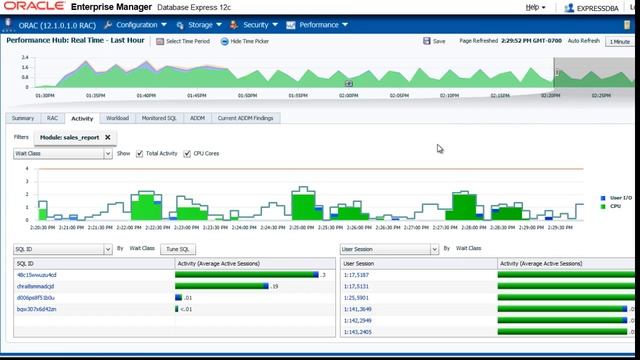This screenshot has height=360, width=640.
Task: Open the SQL ID dimension dropdown
Action: (108, 249)
